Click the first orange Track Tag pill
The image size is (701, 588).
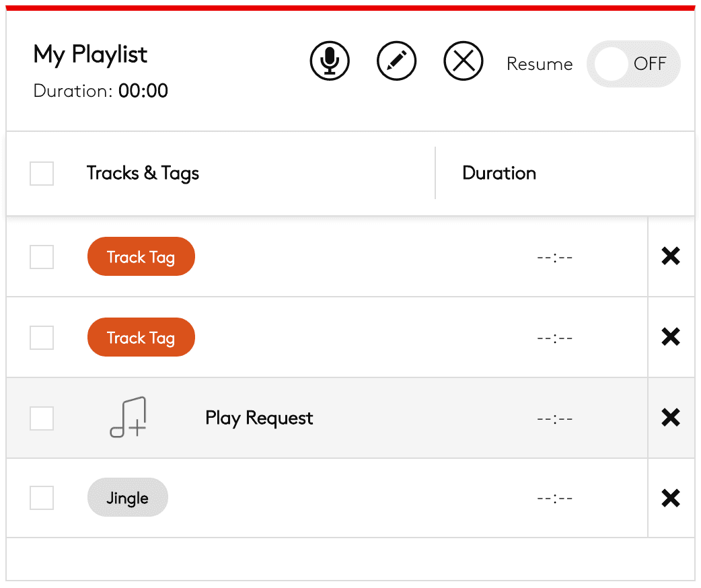tap(141, 257)
